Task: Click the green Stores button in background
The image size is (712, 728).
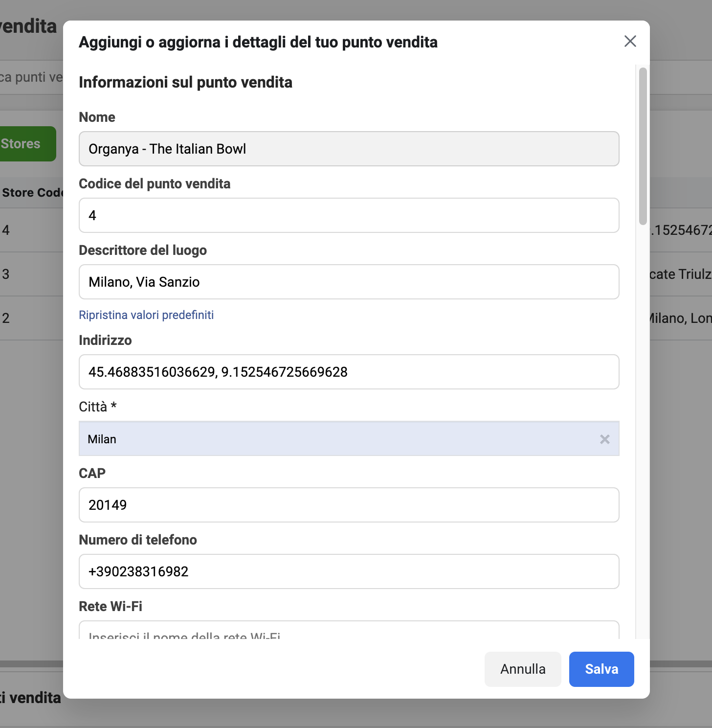Action: pyautogui.click(x=28, y=144)
